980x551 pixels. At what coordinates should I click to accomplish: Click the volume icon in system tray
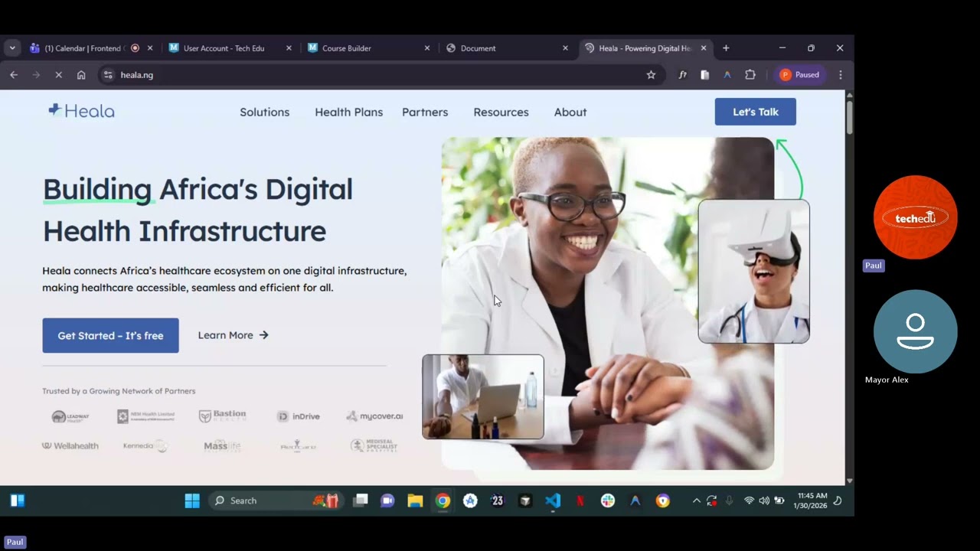[764, 500]
